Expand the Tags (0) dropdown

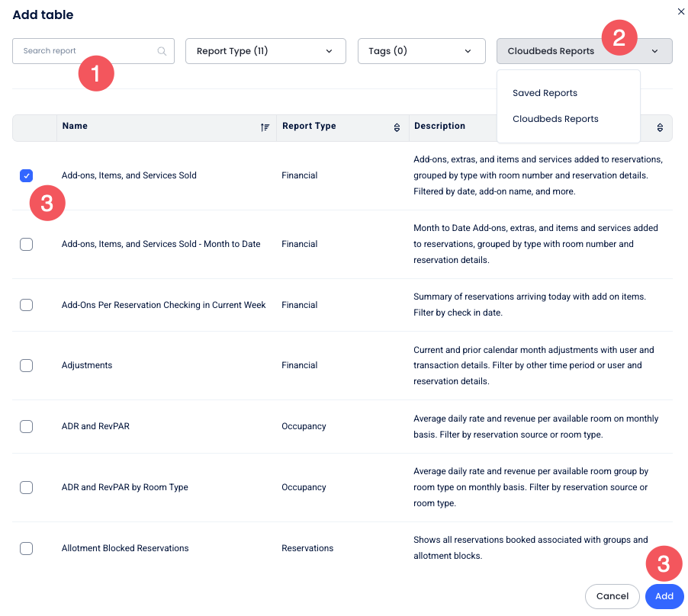point(421,51)
